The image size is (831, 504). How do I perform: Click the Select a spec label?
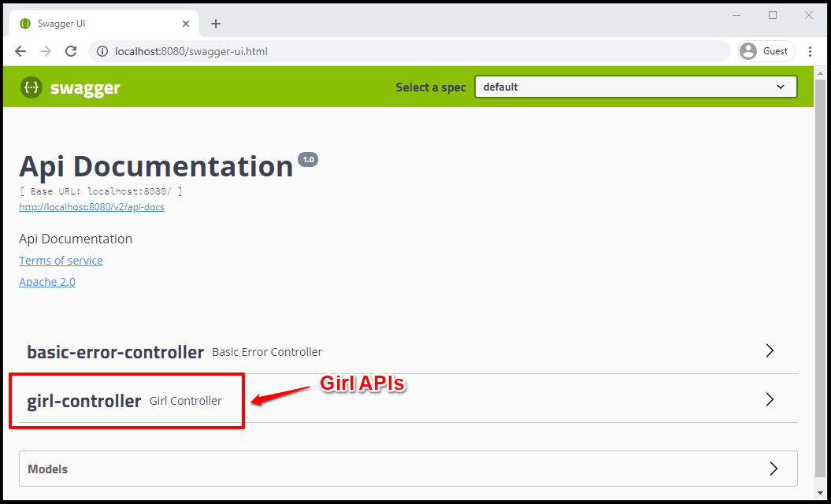(x=431, y=87)
